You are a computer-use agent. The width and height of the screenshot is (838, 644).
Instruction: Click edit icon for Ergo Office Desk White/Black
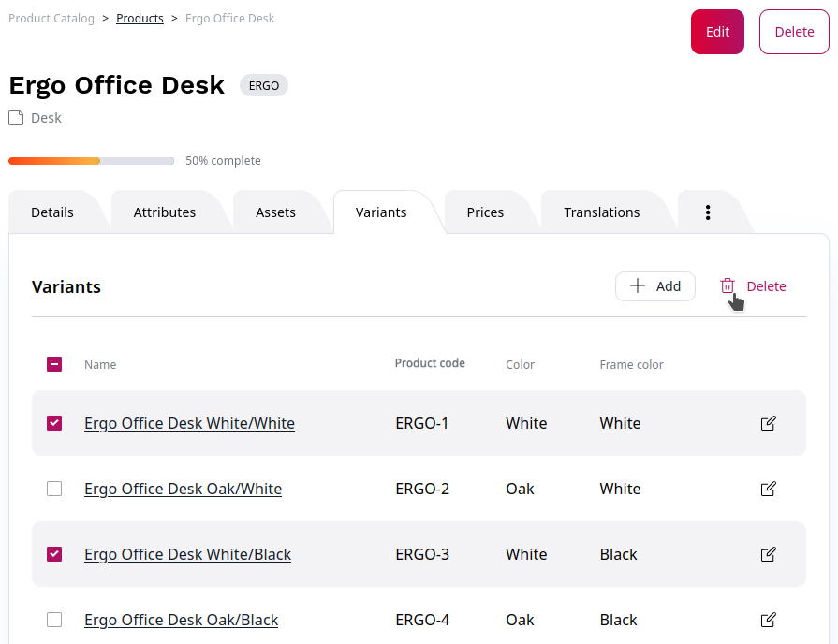click(768, 554)
